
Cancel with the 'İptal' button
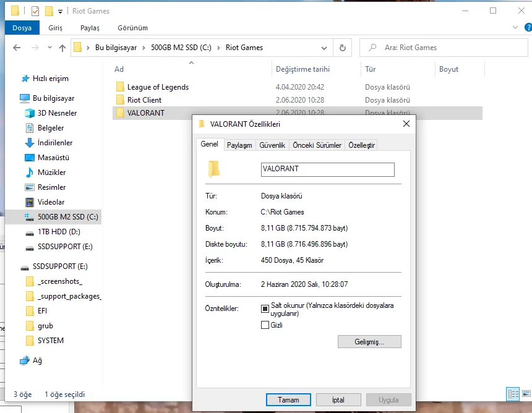(338, 400)
